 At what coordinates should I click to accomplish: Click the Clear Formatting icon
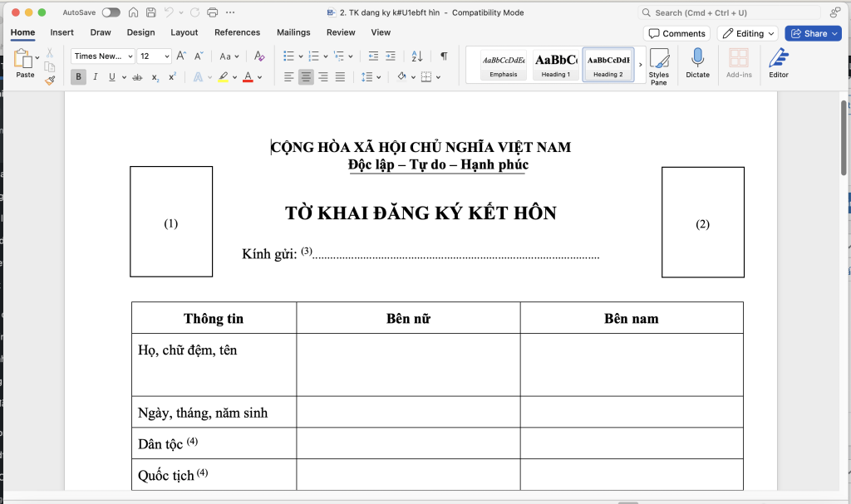[x=259, y=56]
